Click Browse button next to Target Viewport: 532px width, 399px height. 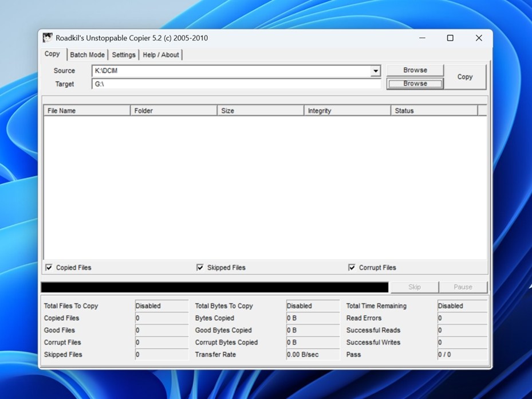(x=415, y=84)
